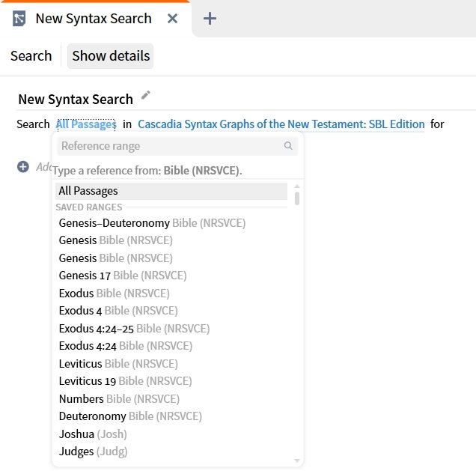476x471 pixels.
Task: Click the New Syntax Search title text
Action: (x=76, y=100)
